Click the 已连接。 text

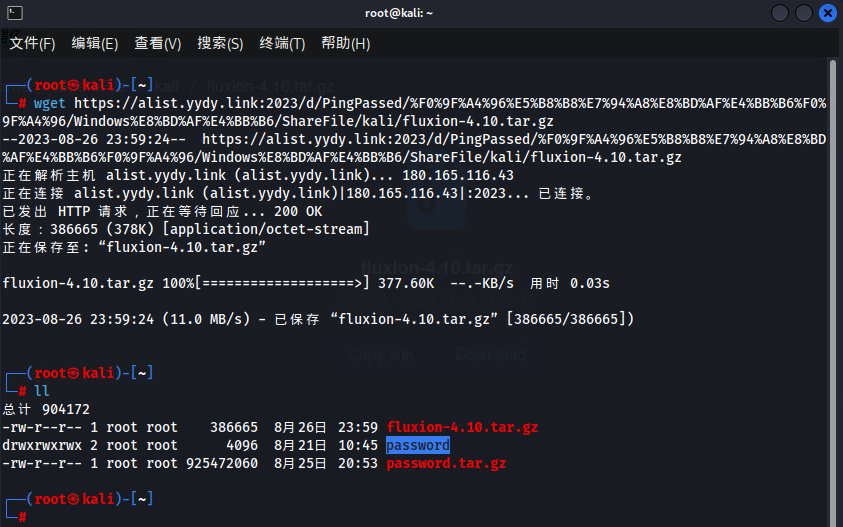pyautogui.click(x=567, y=194)
